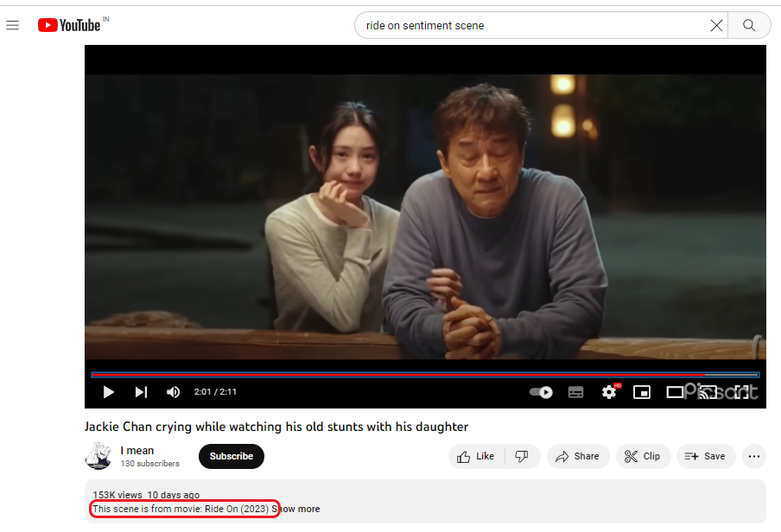The width and height of the screenshot is (781, 532).
Task: Switch to theater mode
Action: click(x=675, y=392)
